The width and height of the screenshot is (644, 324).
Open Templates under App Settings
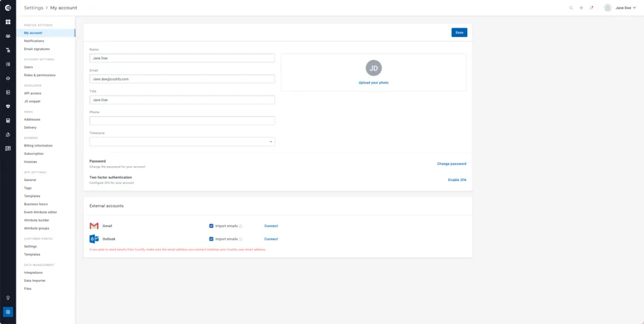32,196
